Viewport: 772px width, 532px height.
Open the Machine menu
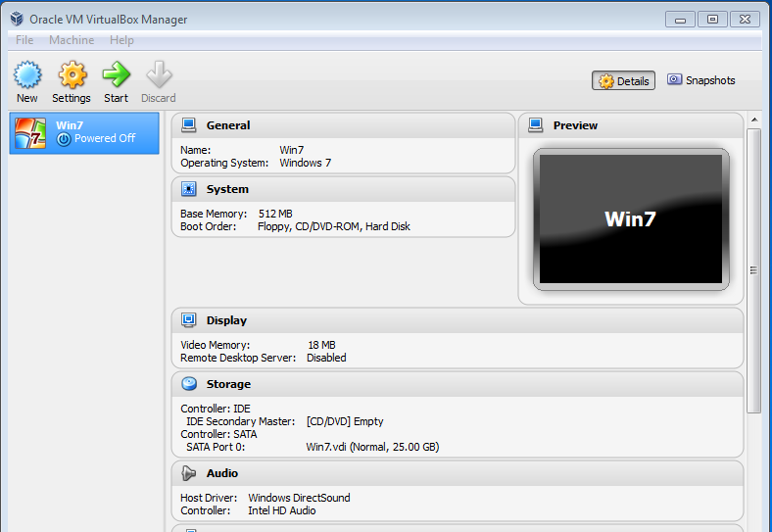click(72, 40)
